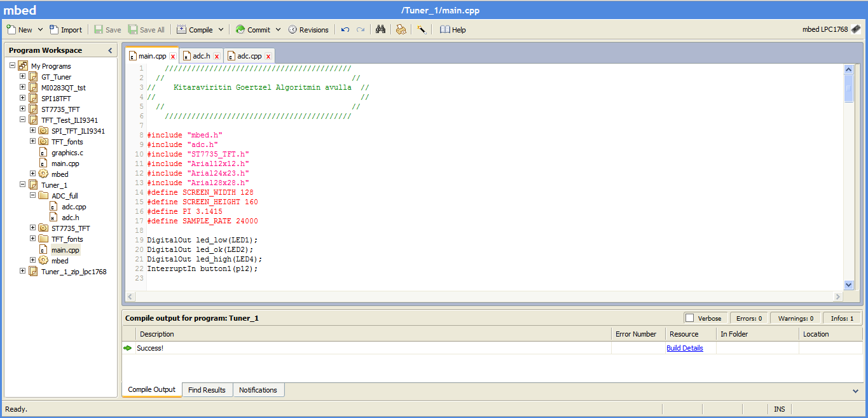Sort by the Resource column header
Image resolution: width=868 pixels, height=418 pixels.
pyautogui.click(x=691, y=334)
